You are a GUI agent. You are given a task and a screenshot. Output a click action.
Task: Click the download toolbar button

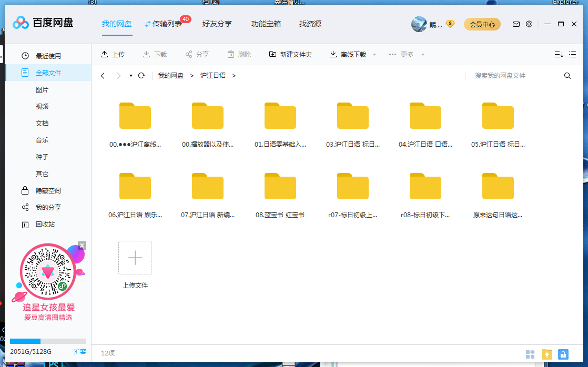coord(155,54)
